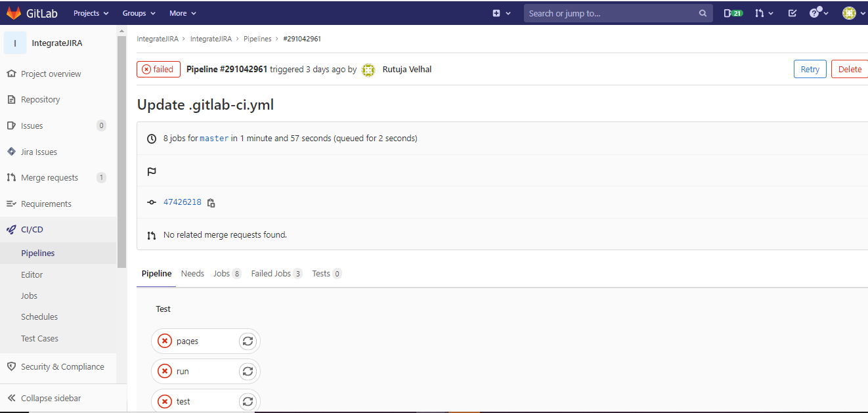Retry the failed pages job icon
Viewport: 868px width, 413px height.
click(248, 341)
